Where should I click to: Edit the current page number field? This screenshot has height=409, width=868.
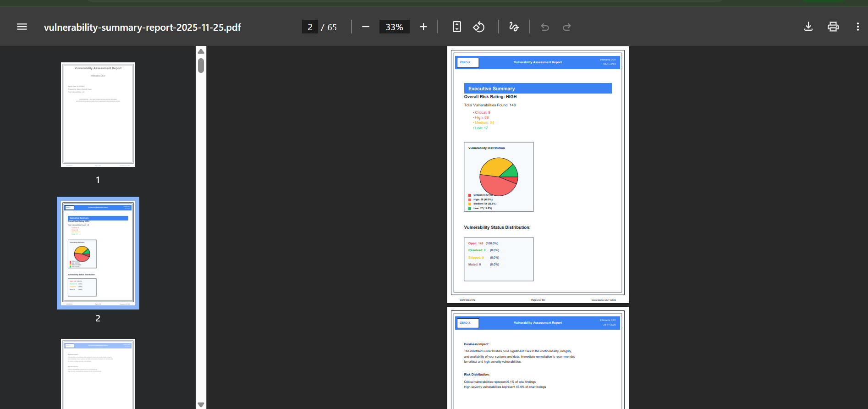pyautogui.click(x=310, y=27)
